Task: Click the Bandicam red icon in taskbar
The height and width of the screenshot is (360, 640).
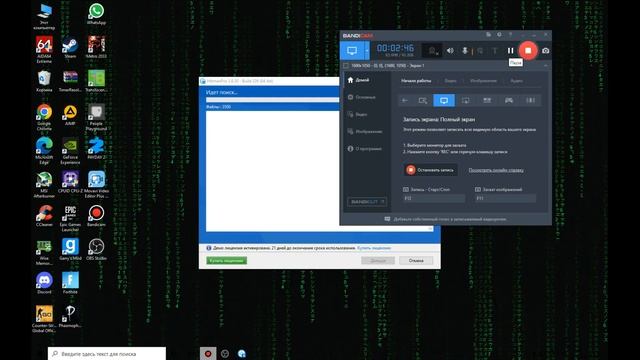Action: click(x=208, y=353)
